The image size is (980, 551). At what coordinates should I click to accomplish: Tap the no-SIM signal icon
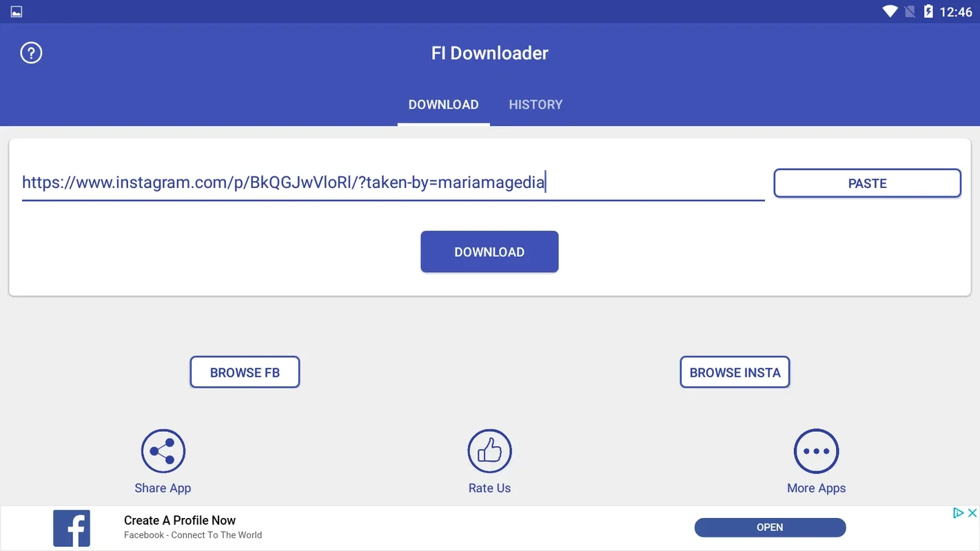click(910, 12)
